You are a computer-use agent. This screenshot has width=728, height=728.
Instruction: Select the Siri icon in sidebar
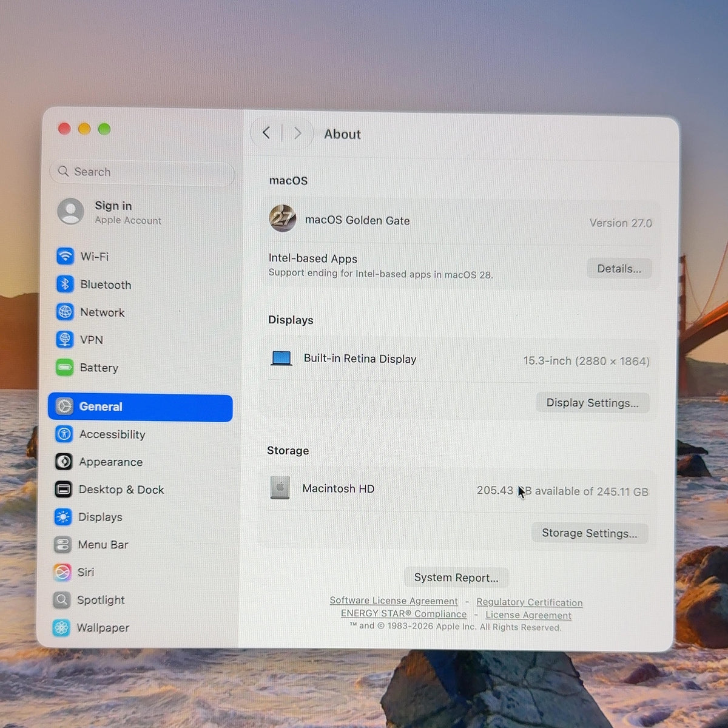click(x=62, y=572)
